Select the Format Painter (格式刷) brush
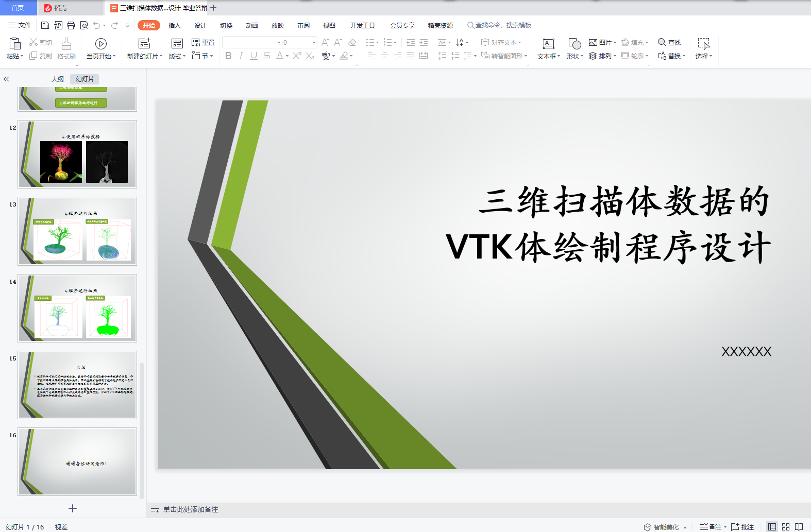This screenshot has height=532, width=811. [66, 49]
